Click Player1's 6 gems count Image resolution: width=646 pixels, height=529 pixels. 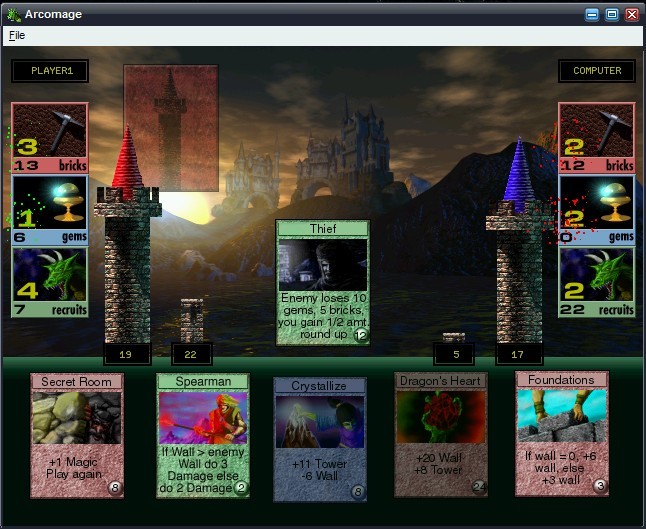pyautogui.click(x=20, y=237)
